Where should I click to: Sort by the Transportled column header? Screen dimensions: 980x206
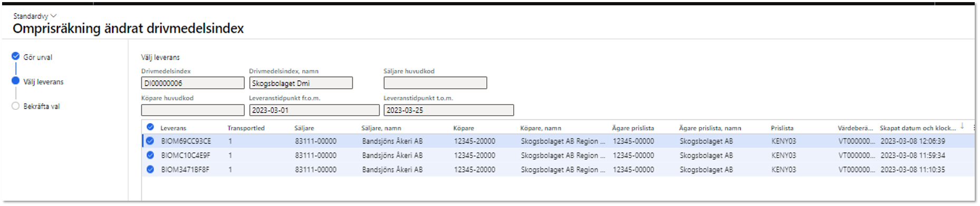[246, 128]
